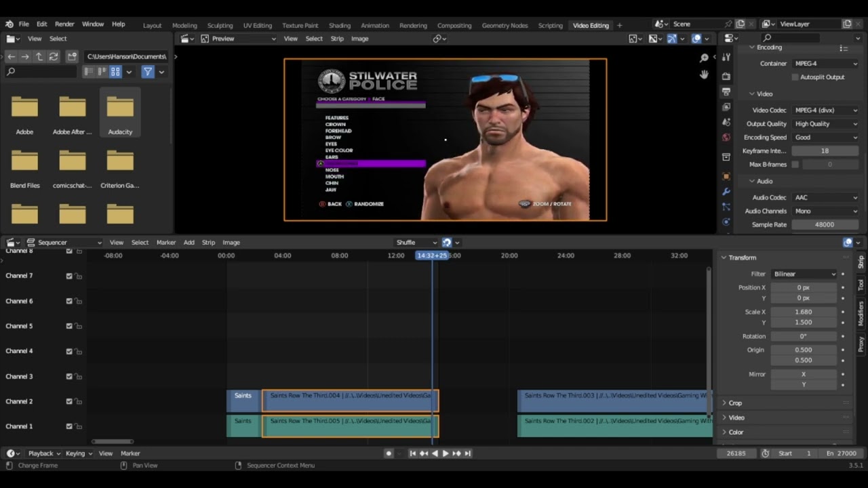This screenshot has width=868, height=488.
Task: Collapse the Encoding section
Action: 769,48
